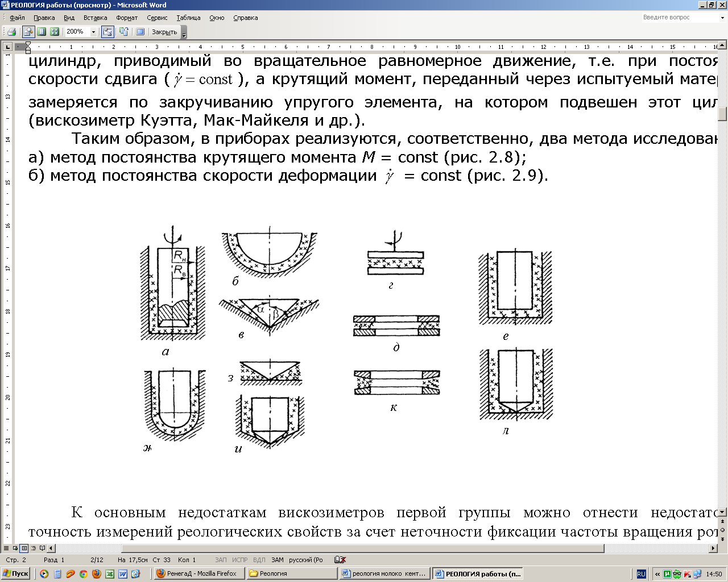The height and width of the screenshot is (582, 728).
Task: Click the horizontal scrollbar right arrow
Action: 714,548
